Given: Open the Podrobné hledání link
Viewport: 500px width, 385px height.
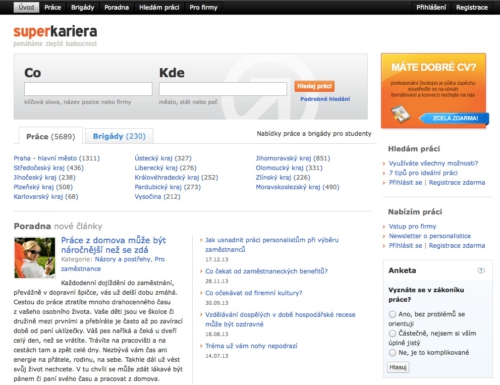Looking at the screenshot, I should pyautogui.click(x=325, y=99).
